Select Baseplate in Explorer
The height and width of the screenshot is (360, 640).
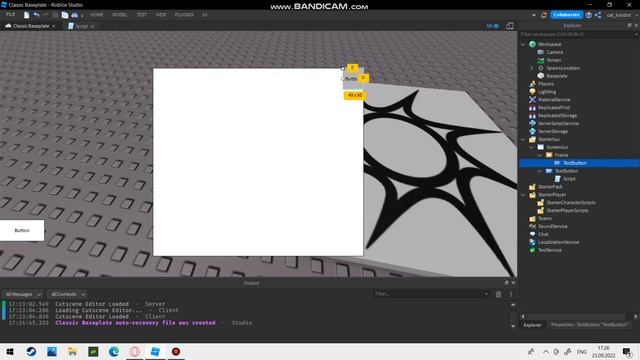[x=557, y=76]
